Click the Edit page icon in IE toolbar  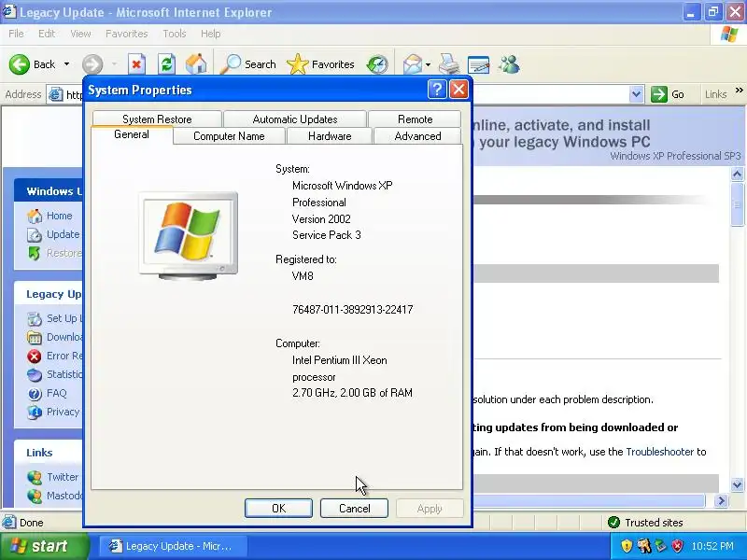tap(478, 64)
